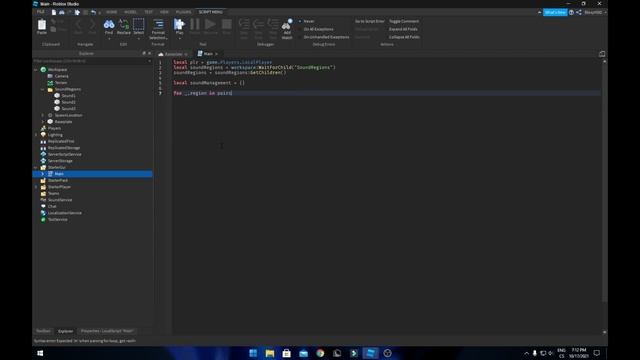Viewport: 640px width, 360px height.
Task: Open Windows Start menu on taskbar
Action: pyautogui.click(x=40, y=353)
